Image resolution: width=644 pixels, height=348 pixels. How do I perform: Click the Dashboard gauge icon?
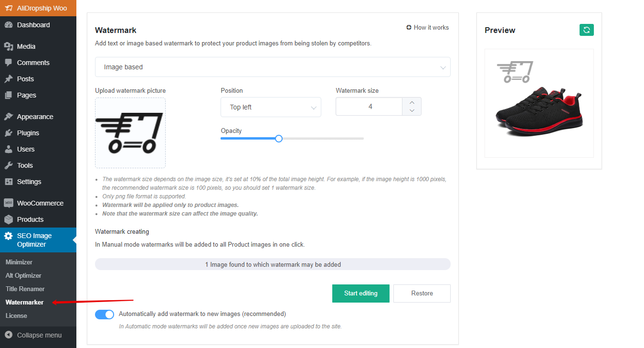9,25
